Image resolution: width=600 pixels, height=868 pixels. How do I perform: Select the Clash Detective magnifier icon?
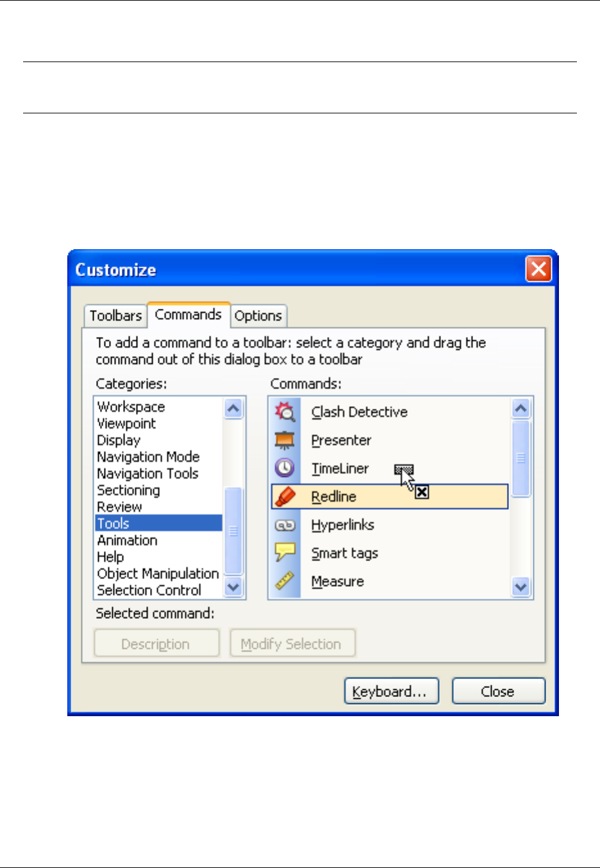[x=285, y=411]
